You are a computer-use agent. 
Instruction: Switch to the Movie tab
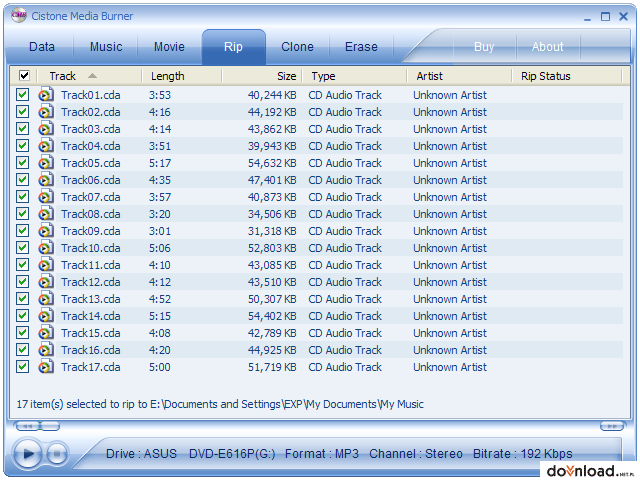click(x=169, y=47)
